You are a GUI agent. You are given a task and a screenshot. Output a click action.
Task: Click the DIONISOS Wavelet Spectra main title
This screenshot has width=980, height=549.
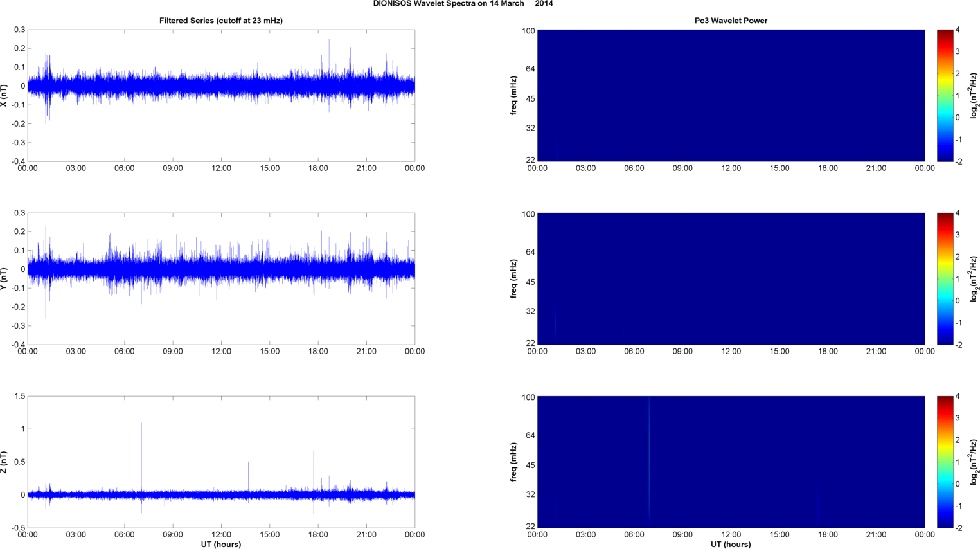click(x=463, y=4)
